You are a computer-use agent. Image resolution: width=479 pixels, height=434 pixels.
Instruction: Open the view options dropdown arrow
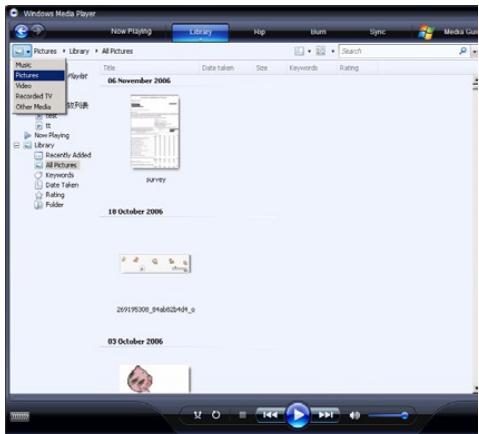click(333, 51)
